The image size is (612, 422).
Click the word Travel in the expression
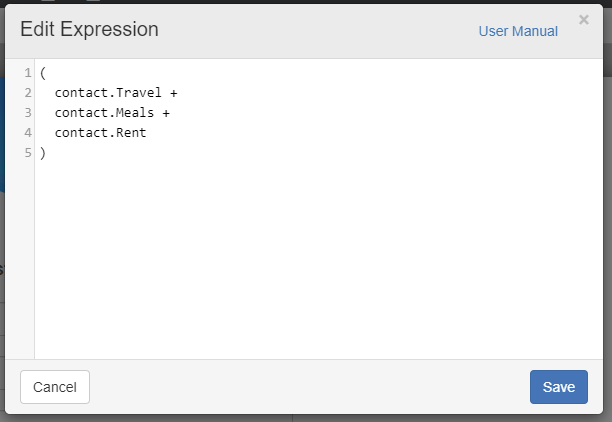[139, 93]
